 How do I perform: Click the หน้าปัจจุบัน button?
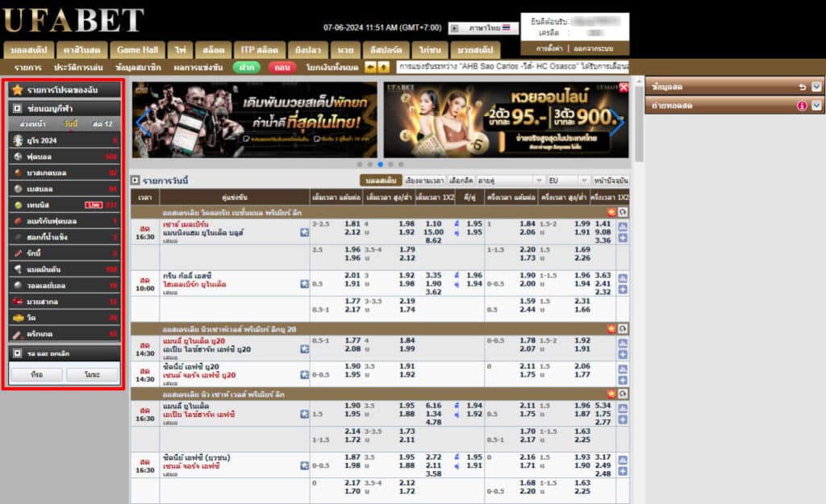click(x=611, y=181)
